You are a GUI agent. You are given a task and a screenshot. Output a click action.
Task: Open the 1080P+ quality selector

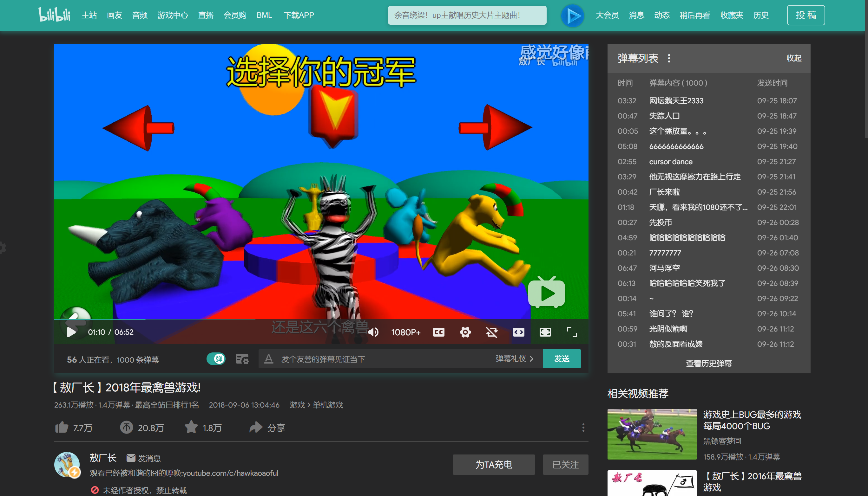pyautogui.click(x=406, y=332)
